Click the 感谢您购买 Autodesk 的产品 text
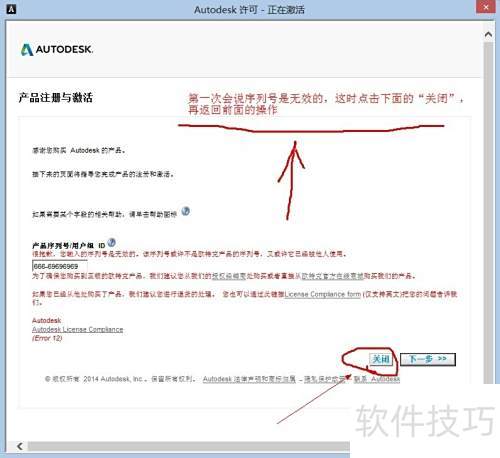 tap(79, 150)
